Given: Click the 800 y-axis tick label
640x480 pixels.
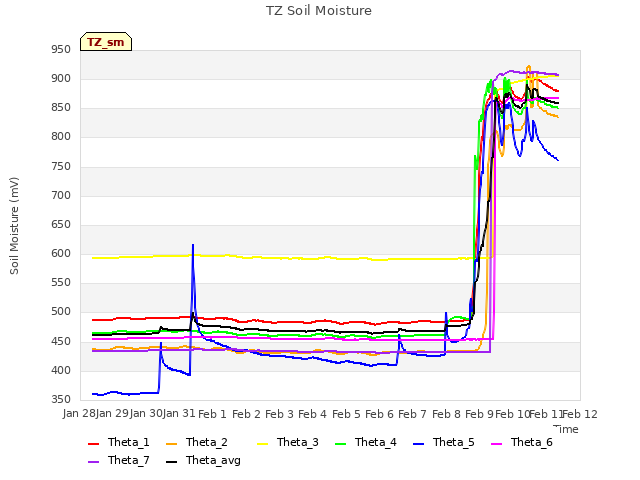Looking at the screenshot, I should tap(61, 137).
